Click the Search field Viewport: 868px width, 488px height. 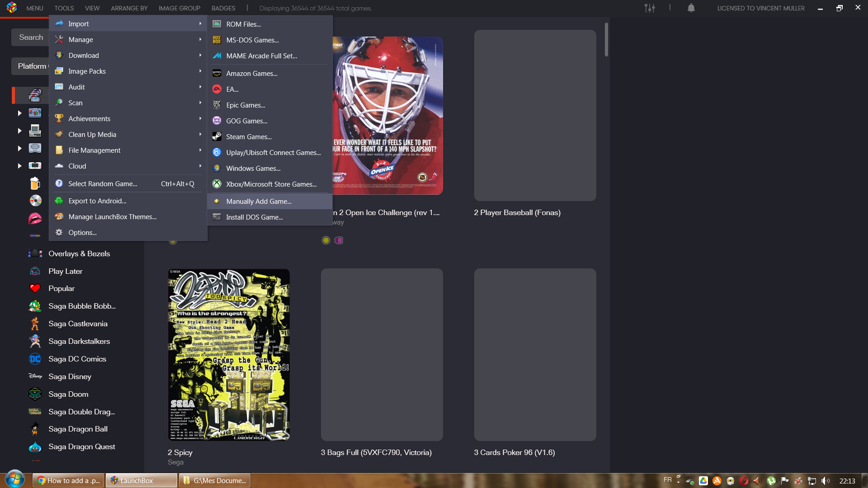click(30, 38)
